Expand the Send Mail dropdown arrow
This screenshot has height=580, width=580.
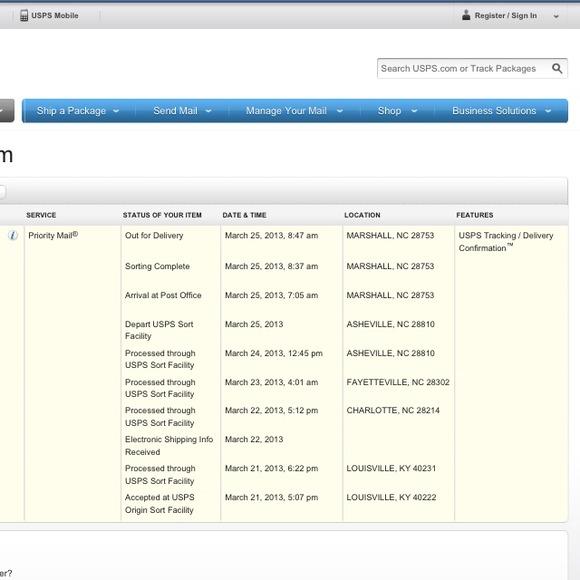[x=208, y=111]
